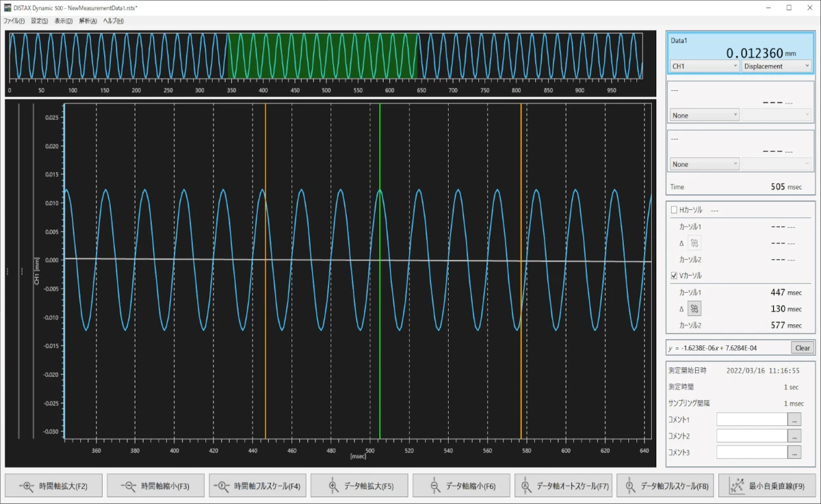
Task: Open コメント1 browse button
Action: click(x=794, y=419)
